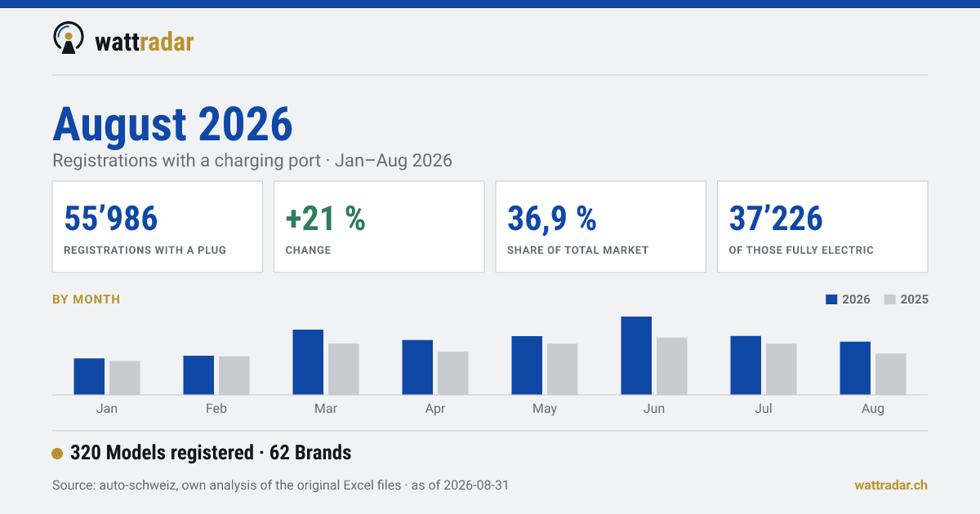Select the grey 2025 bar for Apr

pyautogui.click(x=453, y=373)
